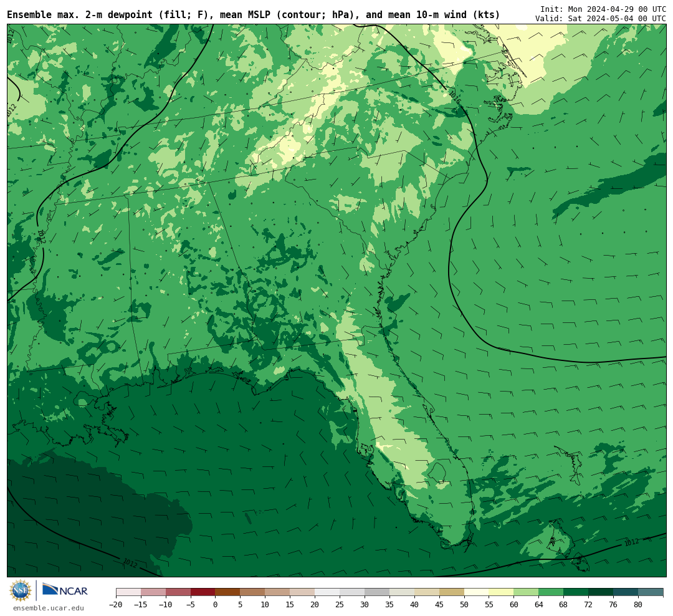Image resolution: width=673 pixels, height=616 pixels.
Task: Pick the teal swatch right of 80
Action: (651, 592)
